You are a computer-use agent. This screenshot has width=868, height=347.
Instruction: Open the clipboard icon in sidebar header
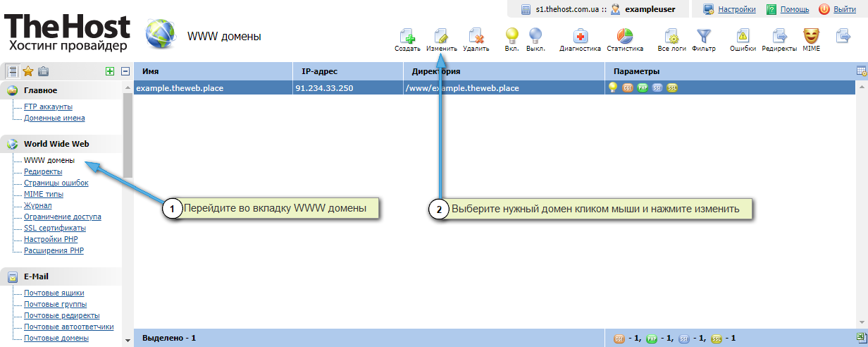(44, 71)
